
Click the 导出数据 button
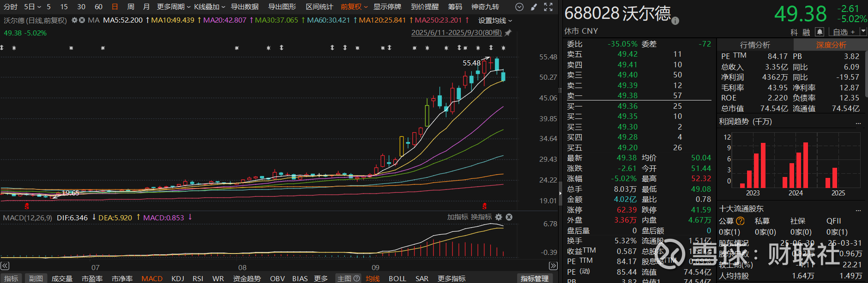click(x=245, y=7)
